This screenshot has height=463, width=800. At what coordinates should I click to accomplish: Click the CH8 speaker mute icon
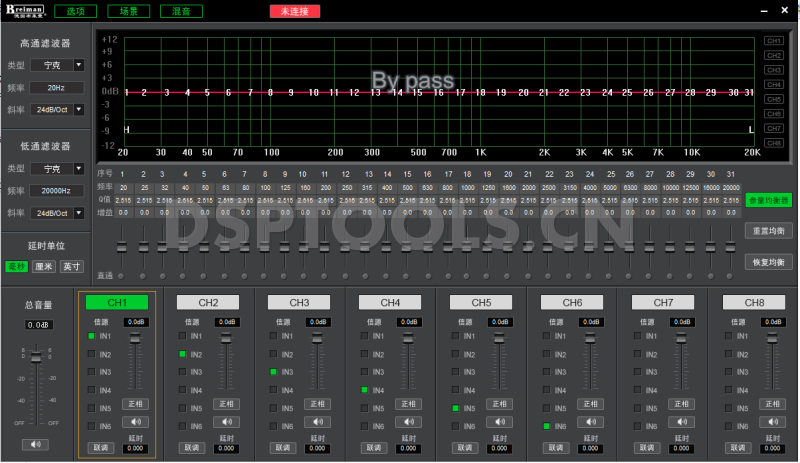point(774,421)
